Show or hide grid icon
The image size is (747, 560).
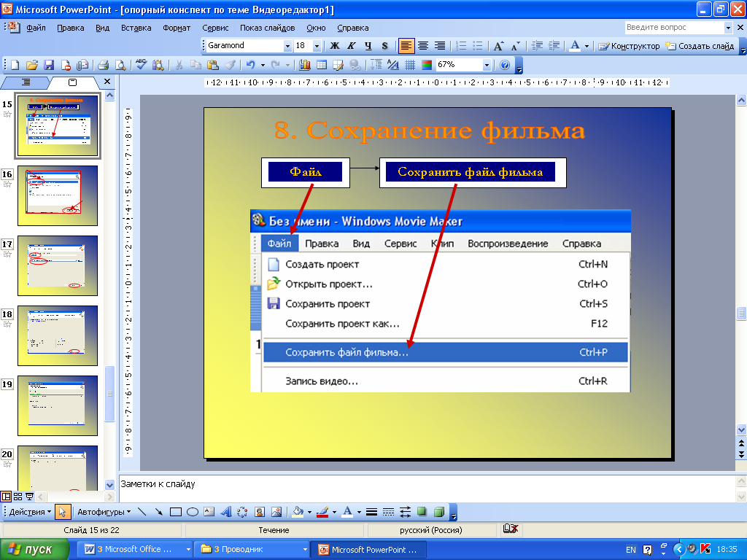410,65
